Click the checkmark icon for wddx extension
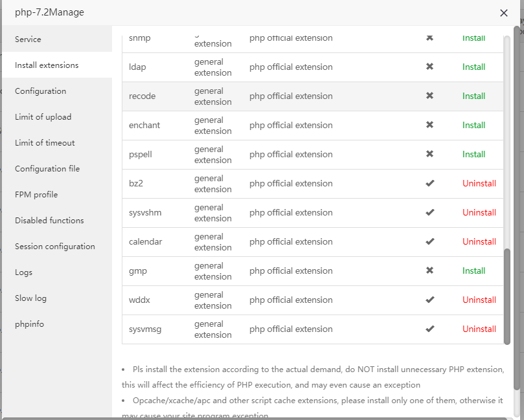524x420 pixels. click(429, 300)
